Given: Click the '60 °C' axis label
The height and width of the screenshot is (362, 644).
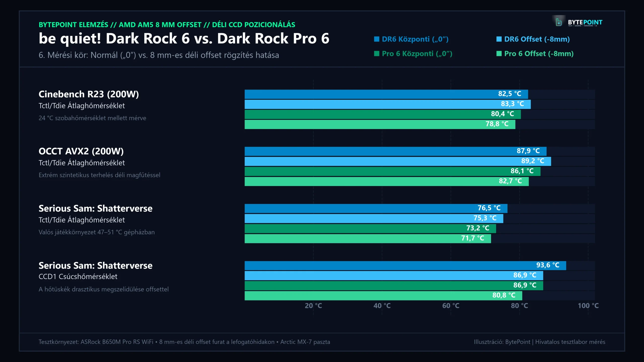Looking at the screenshot, I should click(451, 306).
